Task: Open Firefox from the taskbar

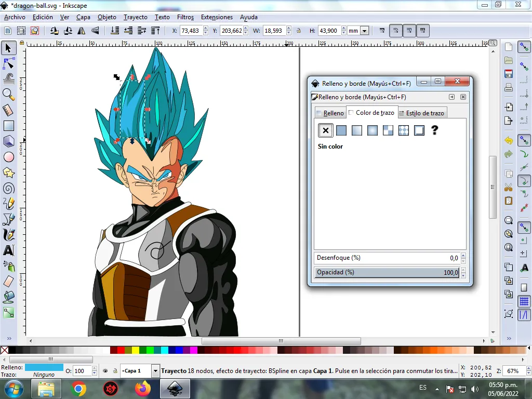Action: coord(143,389)
